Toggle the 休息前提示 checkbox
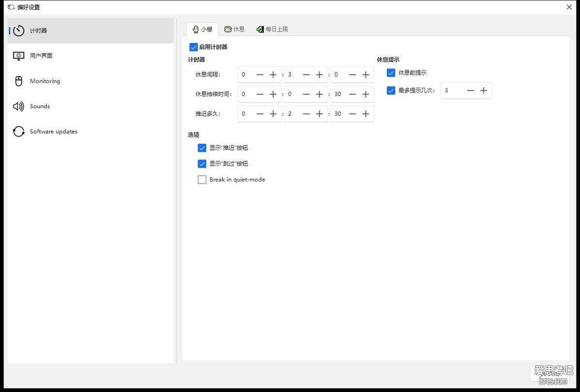This screenshot has width=580, height=392. click(391, 73)
